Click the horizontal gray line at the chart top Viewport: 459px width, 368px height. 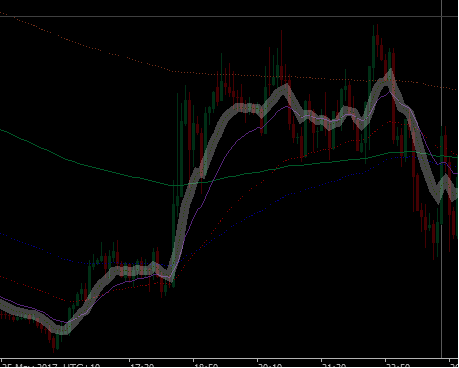(229, 16)
